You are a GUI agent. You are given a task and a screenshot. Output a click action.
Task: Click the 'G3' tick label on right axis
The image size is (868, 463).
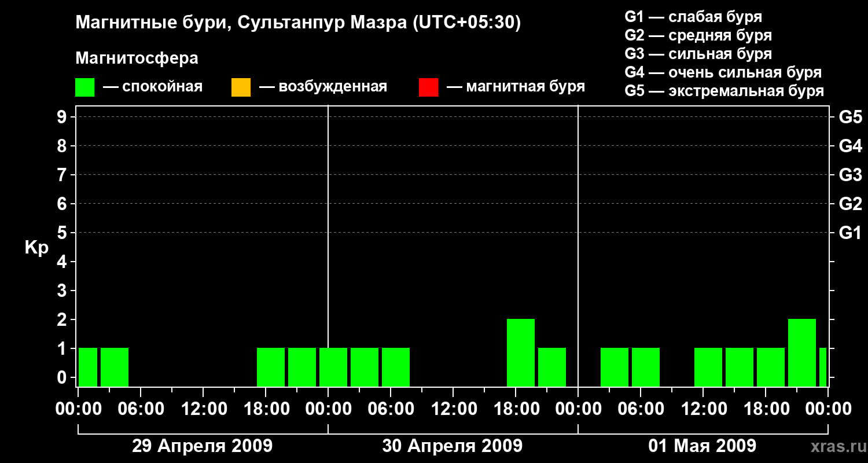coord(851,175)
